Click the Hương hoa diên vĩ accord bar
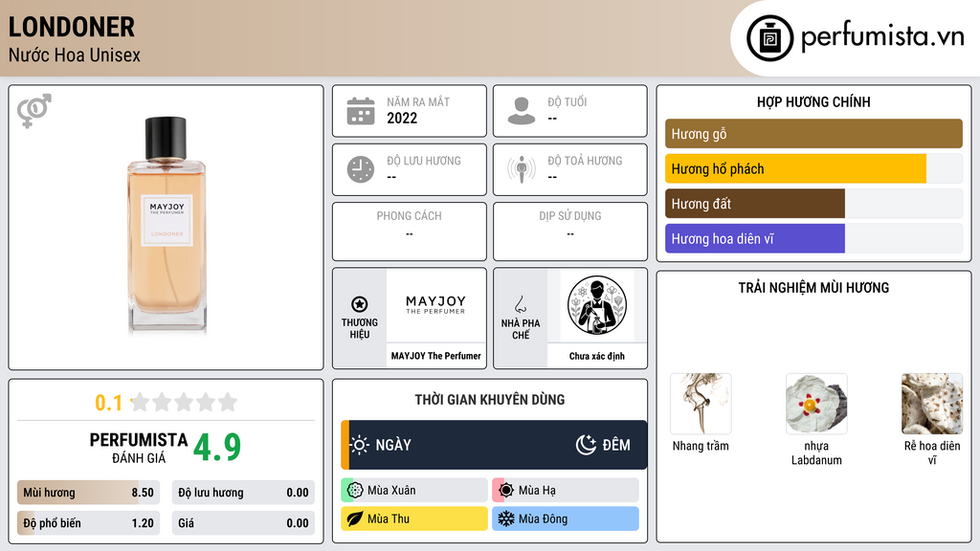 pyautogui.click(x=813, y=238)
